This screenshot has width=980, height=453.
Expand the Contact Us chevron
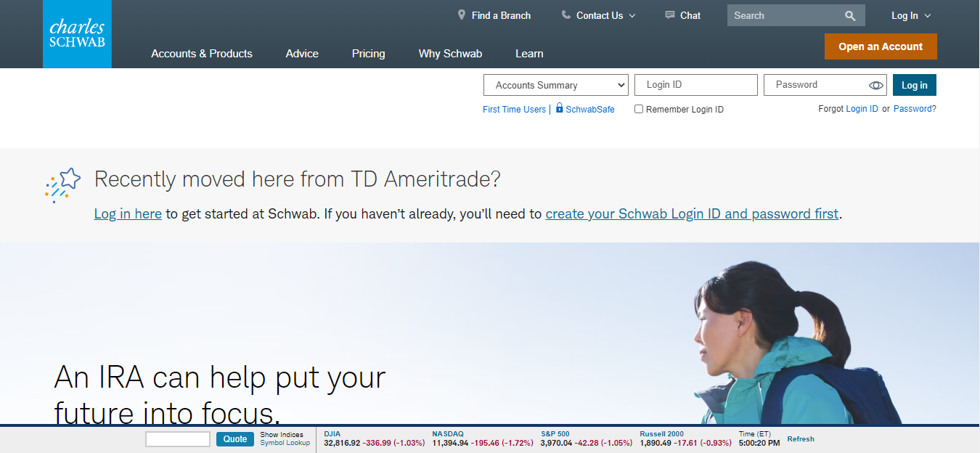click(632, 16)
